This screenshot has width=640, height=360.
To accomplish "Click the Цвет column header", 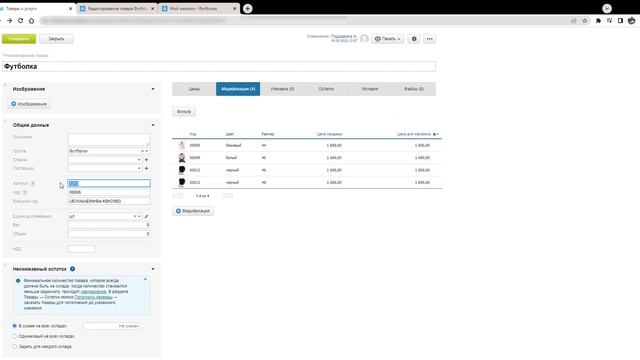I will pos(230,134).
